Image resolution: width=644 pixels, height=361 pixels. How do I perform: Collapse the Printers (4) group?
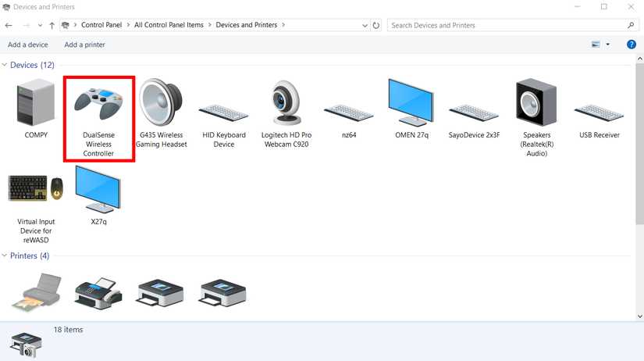click(x=5, y=256)
